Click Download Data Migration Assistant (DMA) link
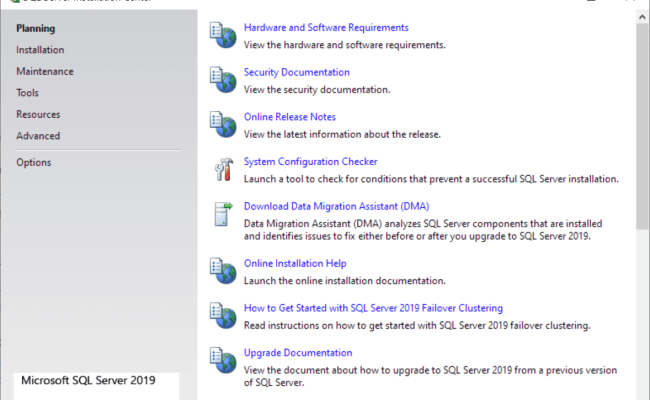Image resolution: width=650 pixels, height=400 pixels. [337, 206]
